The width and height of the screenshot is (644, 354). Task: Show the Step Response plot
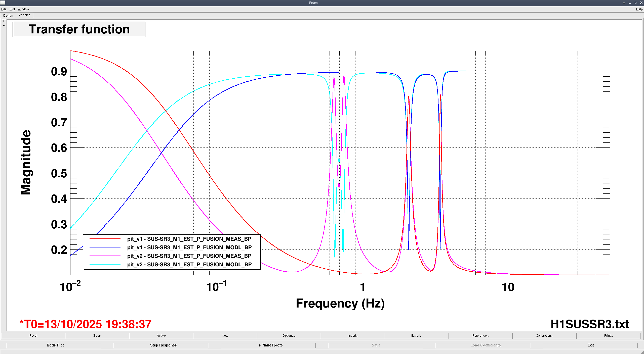point(163,345)
